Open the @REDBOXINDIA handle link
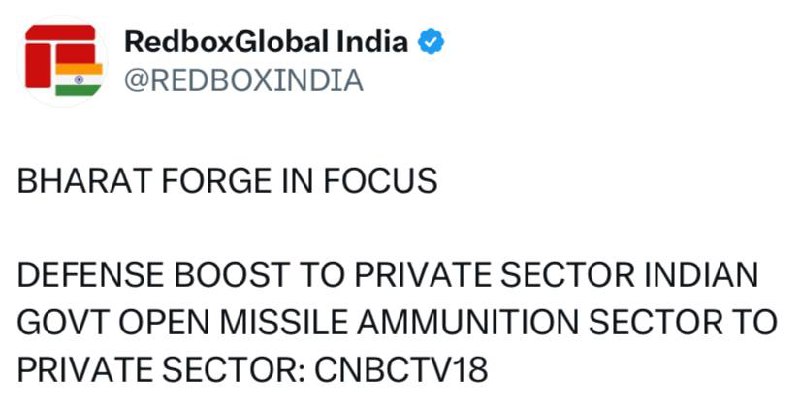 point(242,80)
